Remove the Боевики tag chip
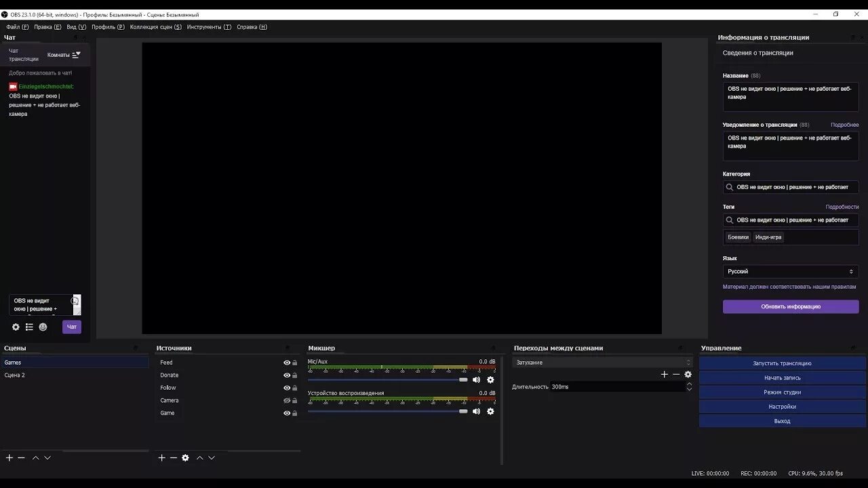868x488 pixels. click(x=738, y=237)
